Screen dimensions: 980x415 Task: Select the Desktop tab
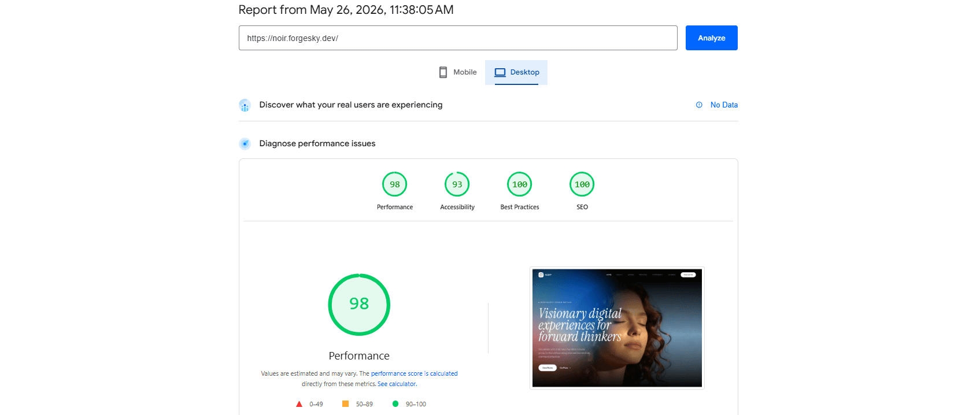(516, 72)
